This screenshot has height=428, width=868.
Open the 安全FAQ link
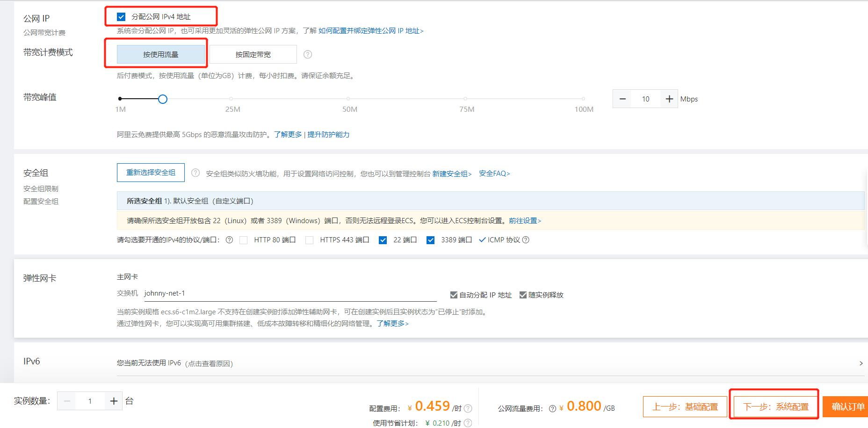[494, 174]
